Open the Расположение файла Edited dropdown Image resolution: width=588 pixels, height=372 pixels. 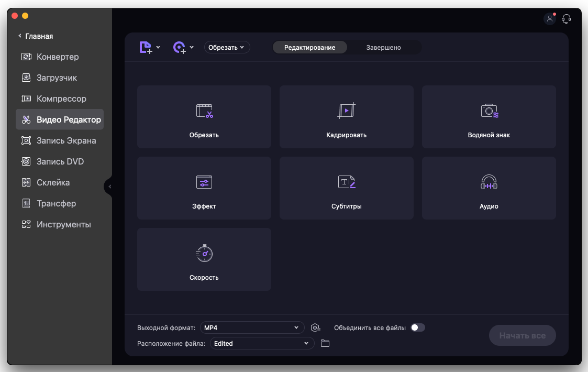coord(262,344)
